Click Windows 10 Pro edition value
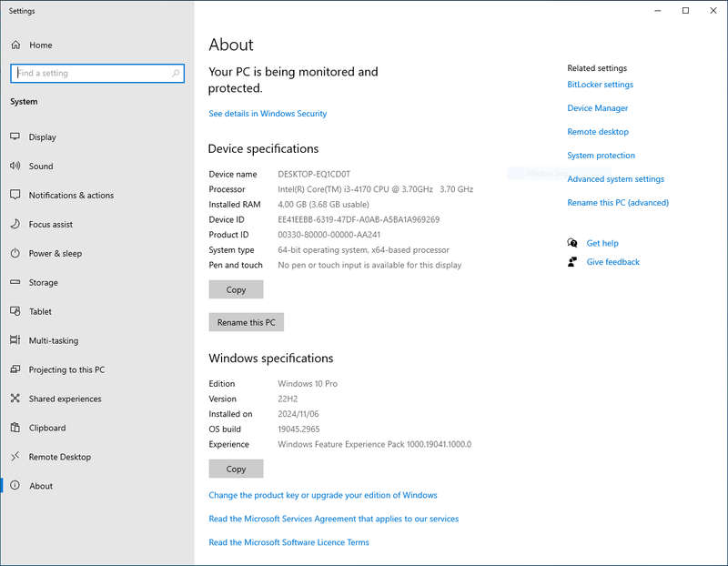Screen dimensions: 728x566 click(x=308, y=383)
